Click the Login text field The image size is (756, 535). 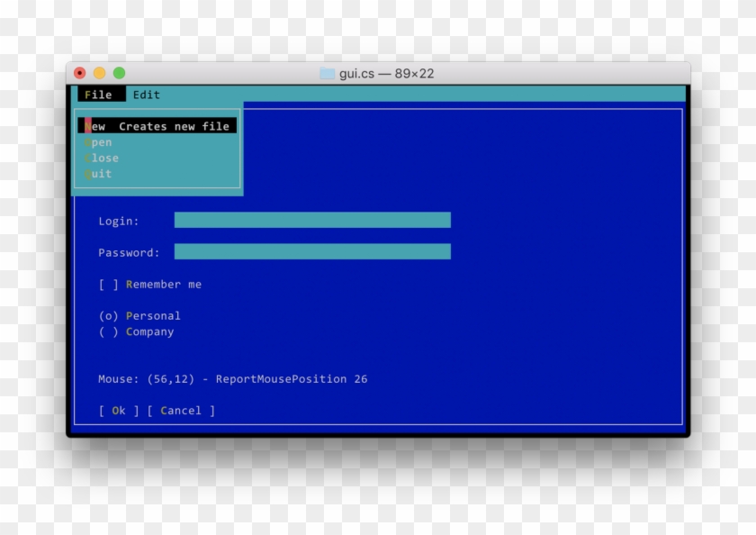click(312, 221)
